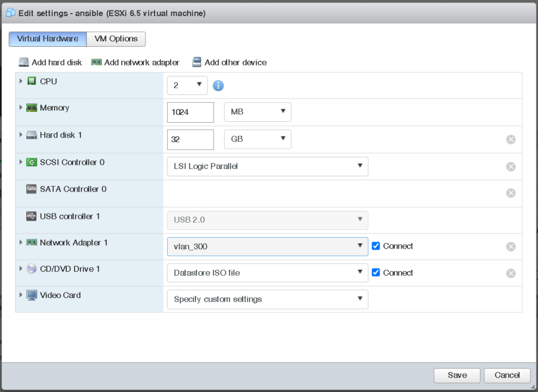Image resolution: width=538 pixels, height=392 pixels.
Task: Save the virtual machine settings
Action: coord(457,375)
